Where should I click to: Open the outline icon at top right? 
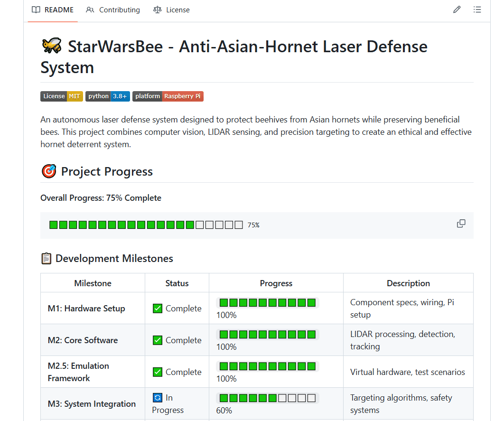477,9
